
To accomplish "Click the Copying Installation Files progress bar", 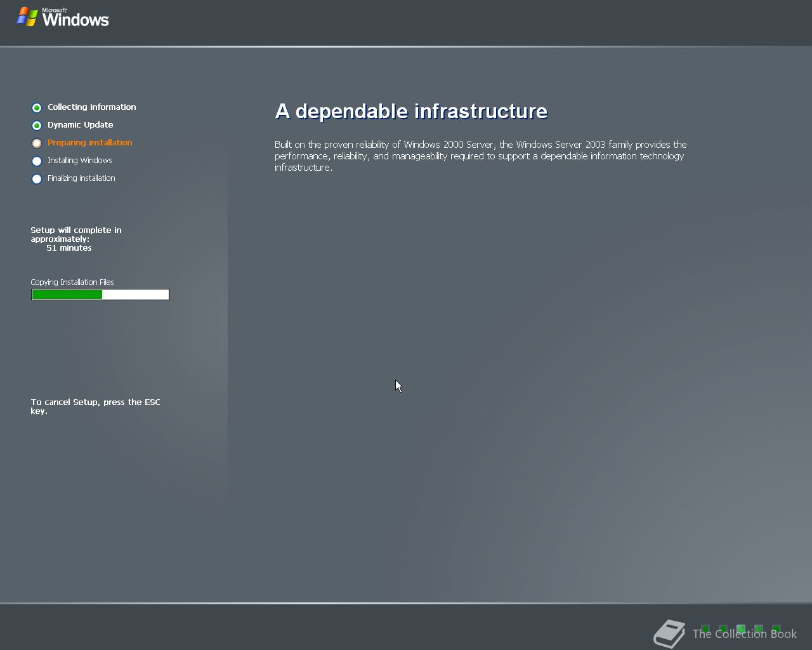I will (x=100, y=295).
